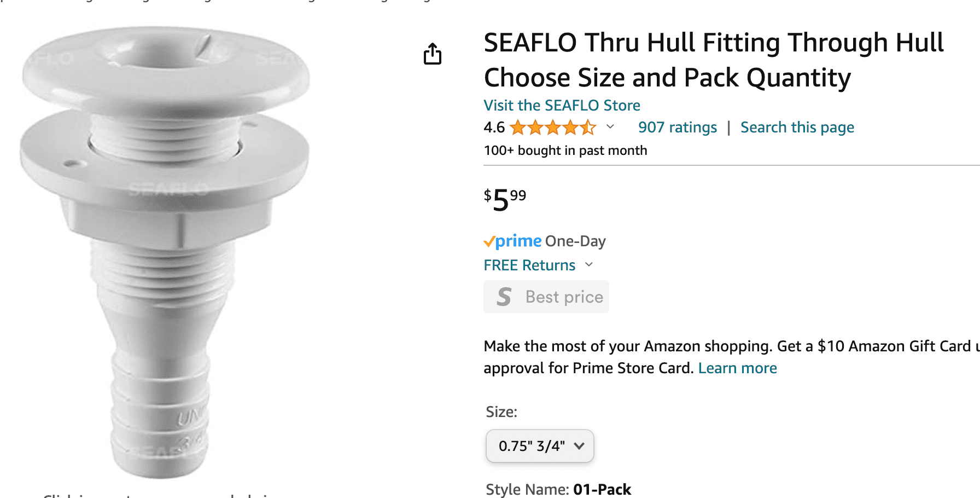Viewport: 980px width, 498px height.
Task: Click the FREE Returns link text
Action: (x=529, y=265)
